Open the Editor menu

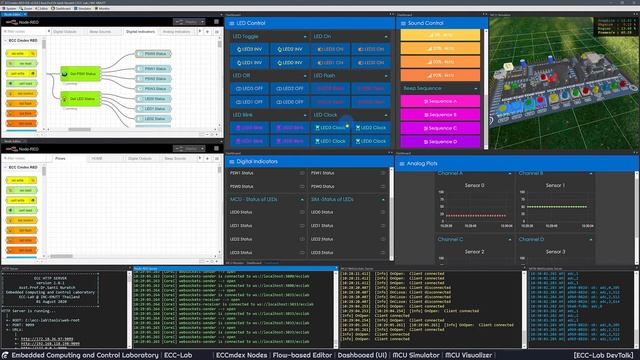42,9
